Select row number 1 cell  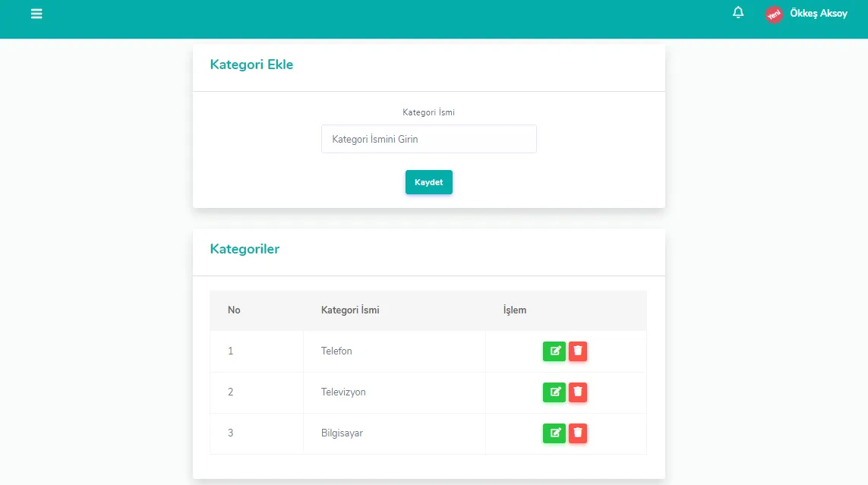coord(257,351)
